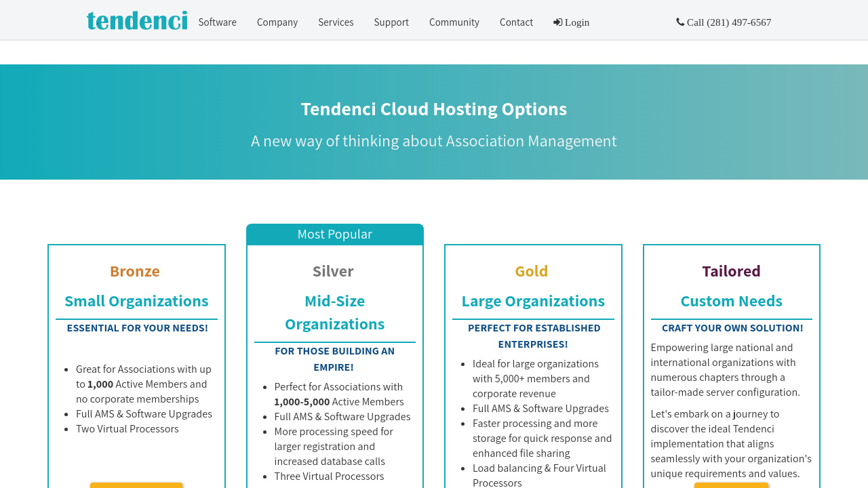The height and width of the screenshot is (488, 868).
Task: Open the Support menu
Action: 391,22
